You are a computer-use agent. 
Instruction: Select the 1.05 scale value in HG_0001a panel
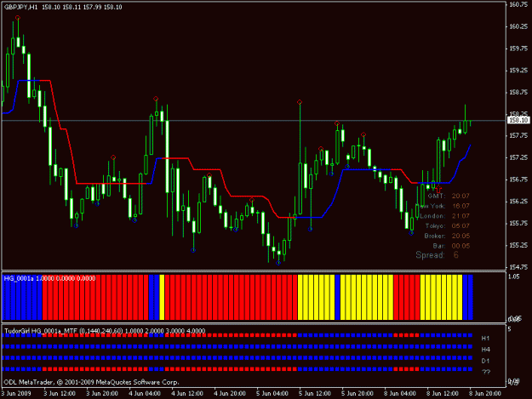(x=513, y=277)
